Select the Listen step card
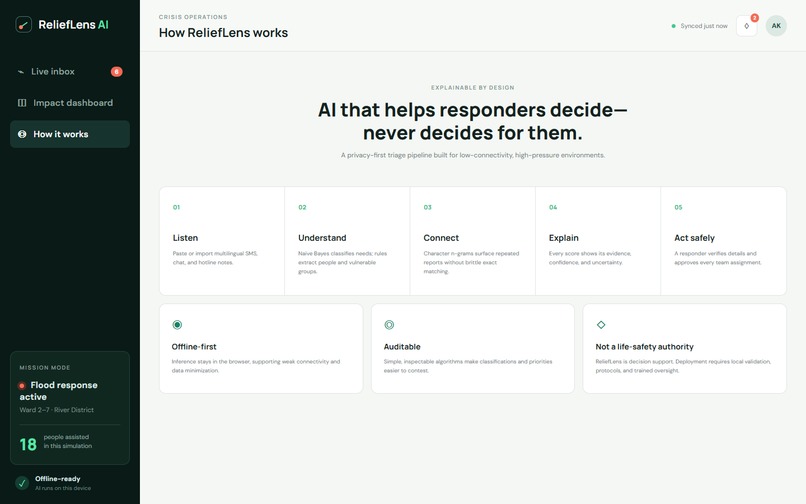The image size is (806, 504). coord(222,241)
